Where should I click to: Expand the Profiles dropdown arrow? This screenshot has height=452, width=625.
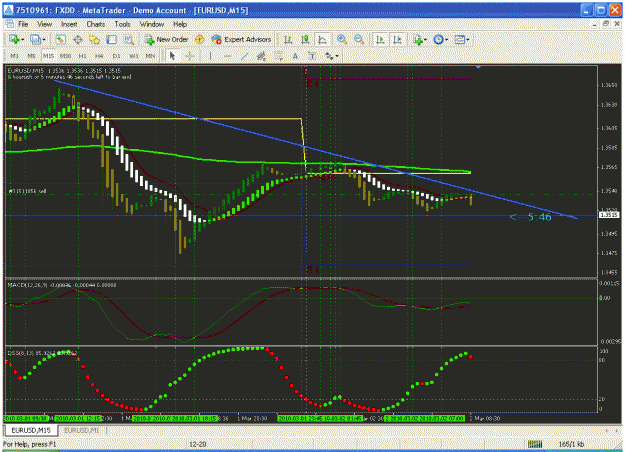[x=43, y=39]
